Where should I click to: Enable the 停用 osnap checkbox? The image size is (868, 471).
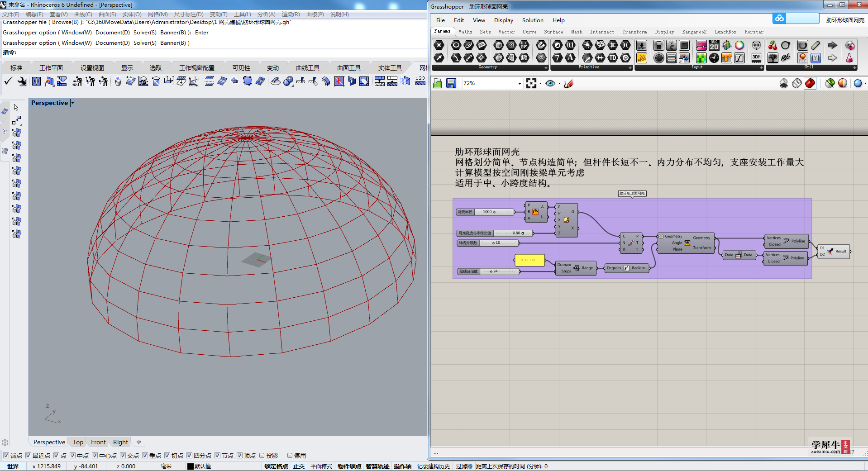pos(290,456)
